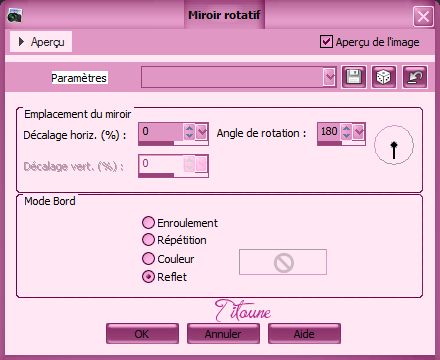Decrease Angle de rotation with down arrow
Viewport: 440px width, 360px height.
pyautogui.click(x=347, y=135)
